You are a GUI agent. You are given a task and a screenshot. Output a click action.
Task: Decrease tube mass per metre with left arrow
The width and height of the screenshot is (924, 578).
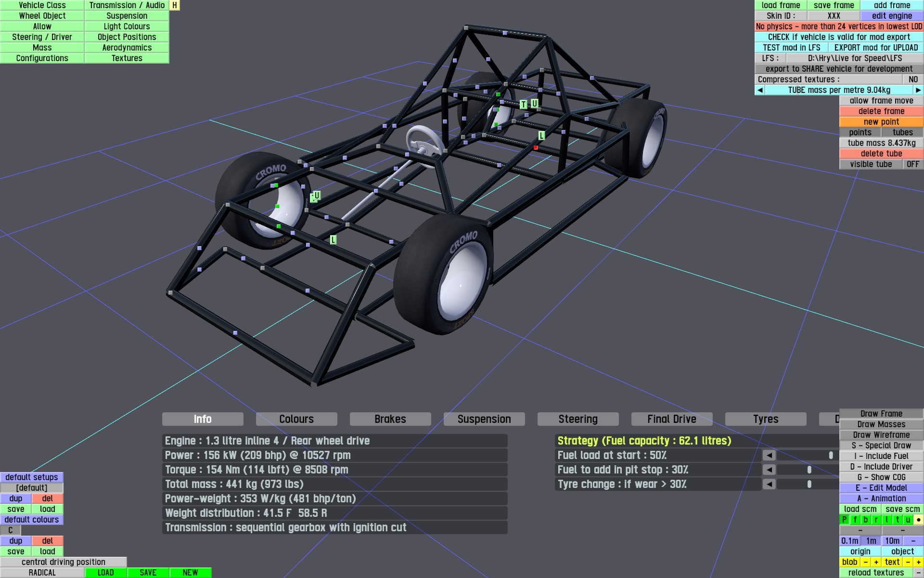click(x=760, y=90)
